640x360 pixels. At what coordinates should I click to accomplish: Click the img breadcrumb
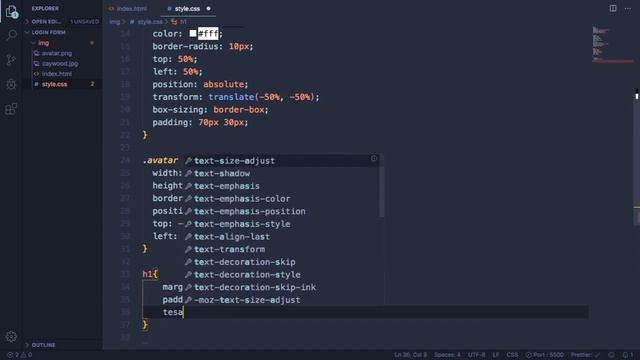point(115,22)
